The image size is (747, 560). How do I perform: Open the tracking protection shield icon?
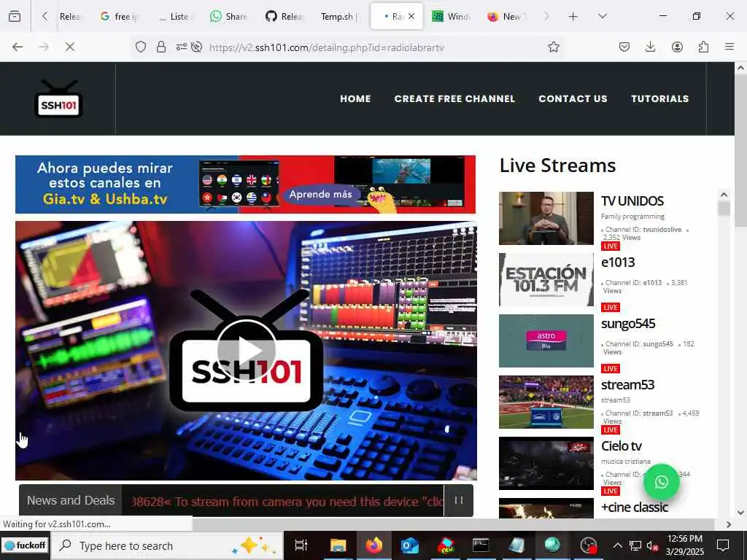point(141,47)
